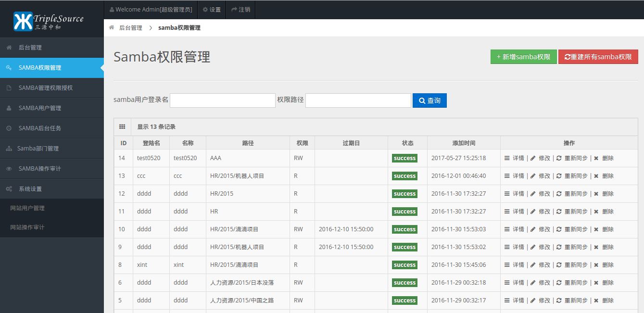Focus the samba用户登录名 input field
The width and height of the screenshot is (644, 313).
(x=223, y=100)
